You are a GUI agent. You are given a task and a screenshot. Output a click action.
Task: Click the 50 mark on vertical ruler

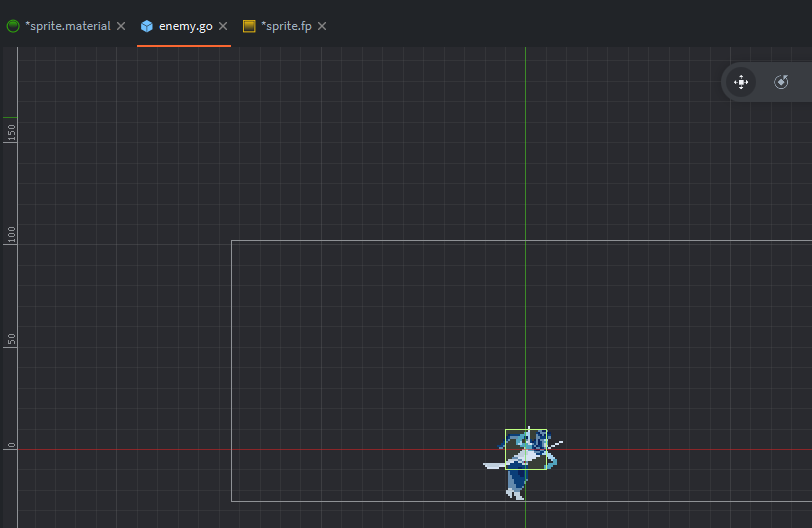(11, 340)
